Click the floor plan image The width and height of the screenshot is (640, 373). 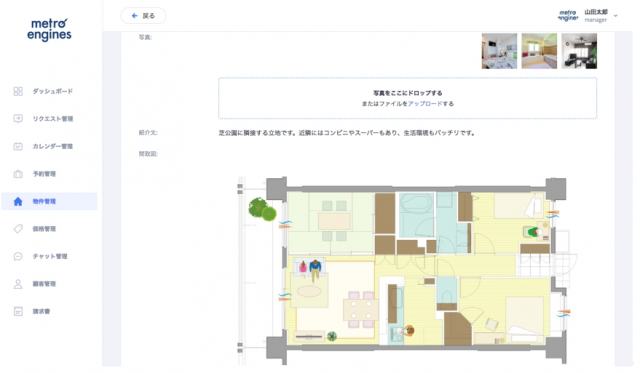(x=407, y=271)
